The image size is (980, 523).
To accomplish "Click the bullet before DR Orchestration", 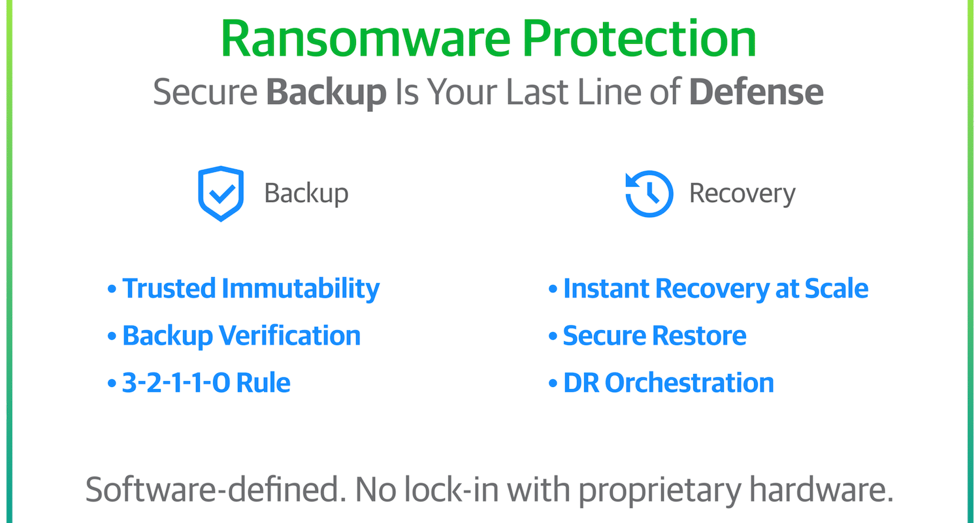I will click(x=553, y=383).
